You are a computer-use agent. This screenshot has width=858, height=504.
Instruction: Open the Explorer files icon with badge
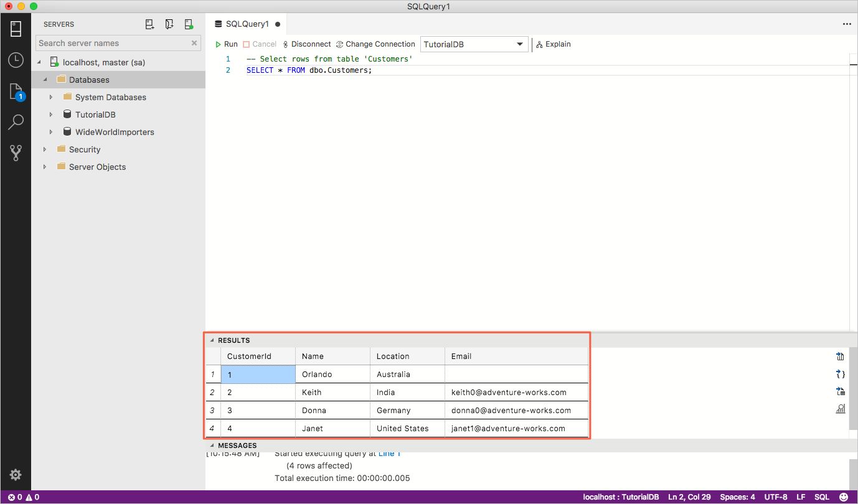coord(16,91)
